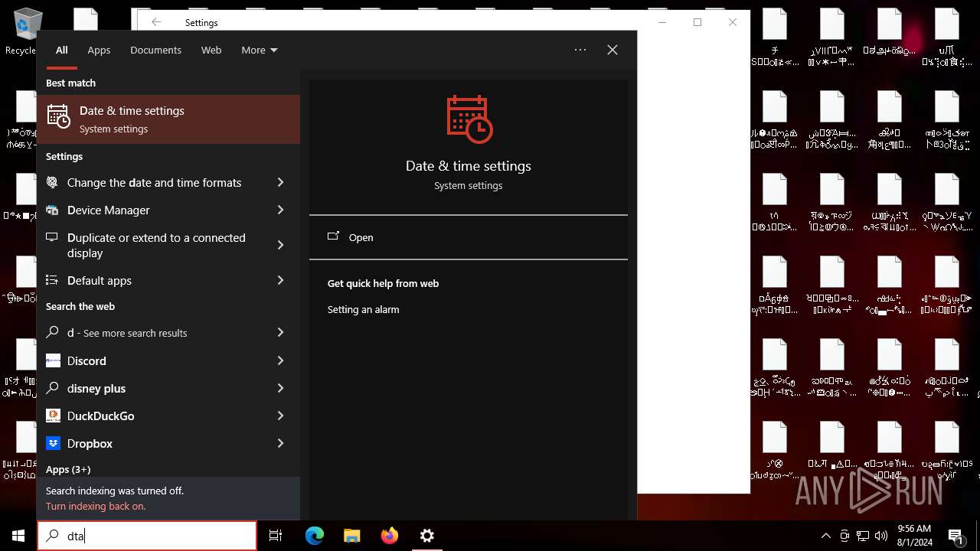The image size is (980, 551).
Task: Click the Settings window back arrow
Action: 156,22
